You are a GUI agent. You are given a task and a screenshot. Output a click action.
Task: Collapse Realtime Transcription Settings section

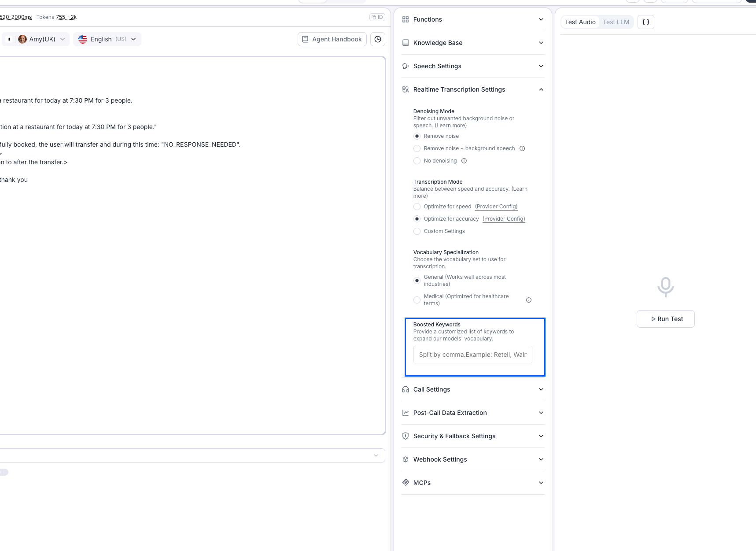pyautogui.click(x=473, y=89)
